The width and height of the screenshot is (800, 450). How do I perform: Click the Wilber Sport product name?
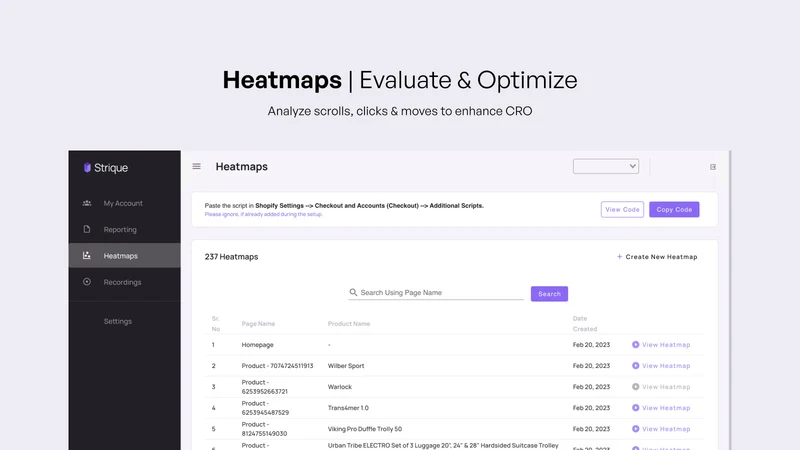point(346,366)
